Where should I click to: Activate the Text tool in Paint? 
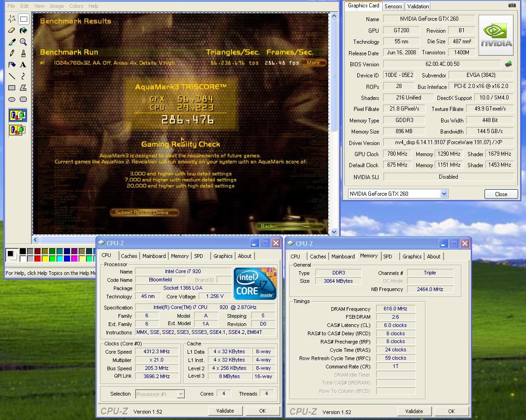click(x=23, y=64)
